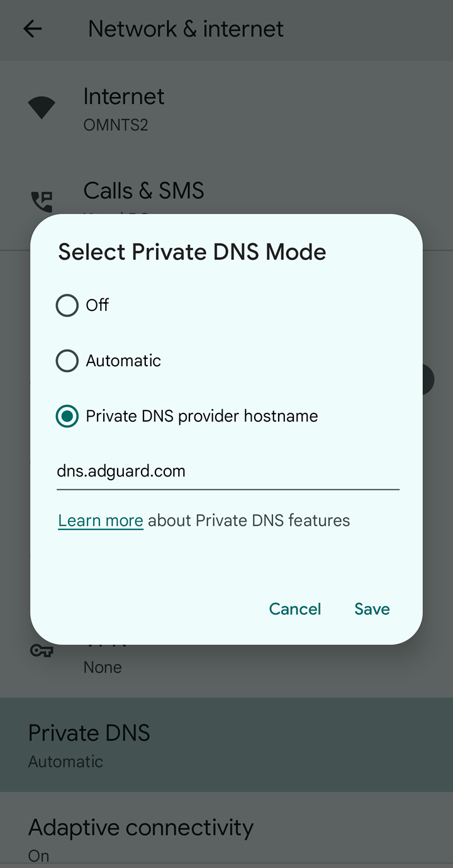The image size is (453, 868).
Task: Tap the VPN key icon
Action: (x=42, y=650)
